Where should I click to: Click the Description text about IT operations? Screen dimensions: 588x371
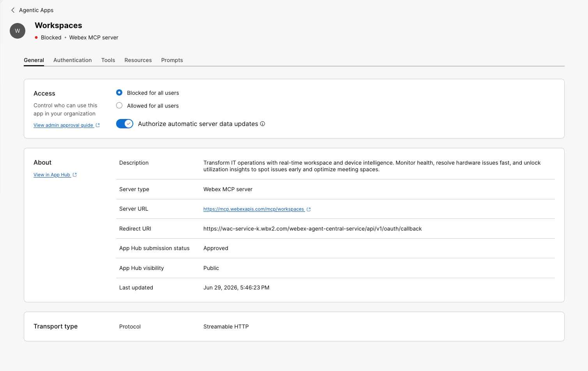click(372, 166)
